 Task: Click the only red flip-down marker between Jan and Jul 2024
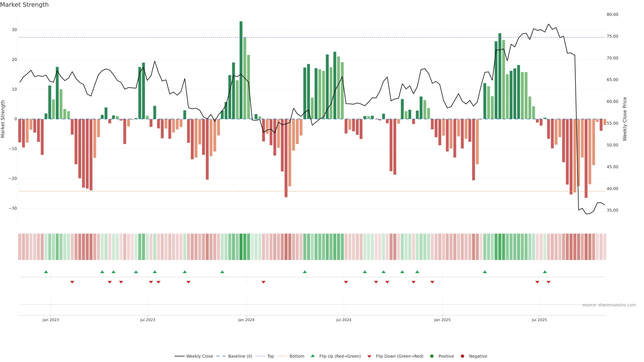tap(263, 282)
